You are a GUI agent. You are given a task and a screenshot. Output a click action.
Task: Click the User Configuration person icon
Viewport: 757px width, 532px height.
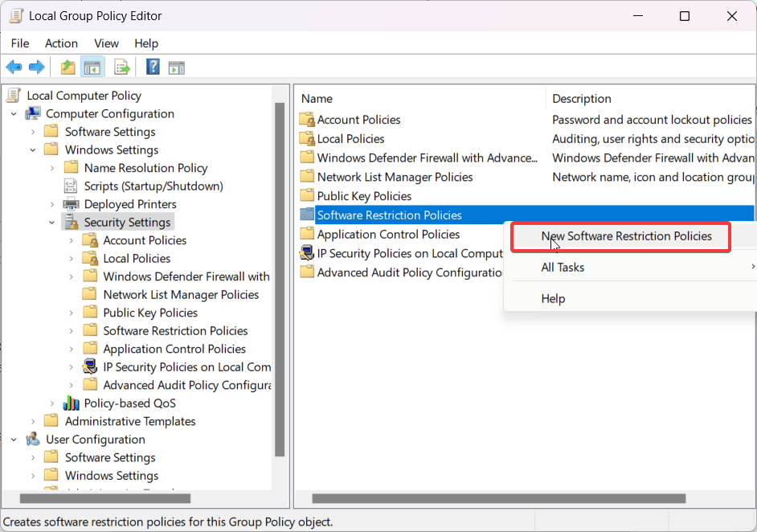tap(33, 440)
